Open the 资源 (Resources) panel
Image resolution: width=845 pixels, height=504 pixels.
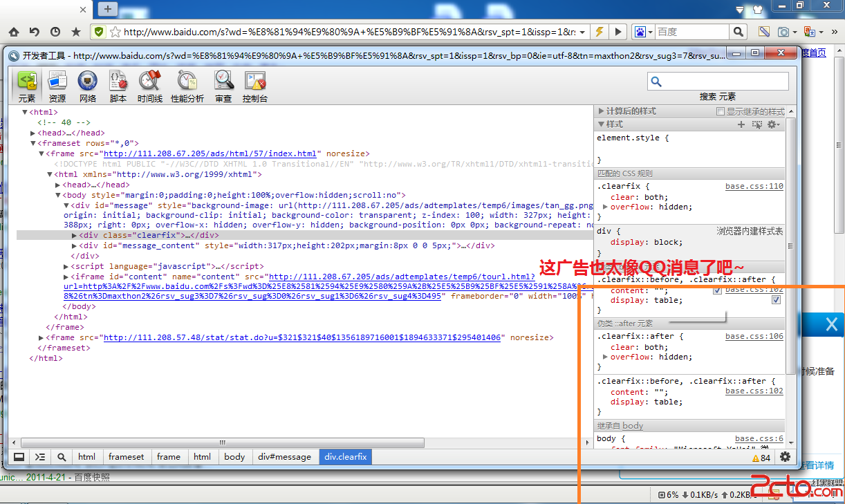pyautogui.click(x=57, y=86)
